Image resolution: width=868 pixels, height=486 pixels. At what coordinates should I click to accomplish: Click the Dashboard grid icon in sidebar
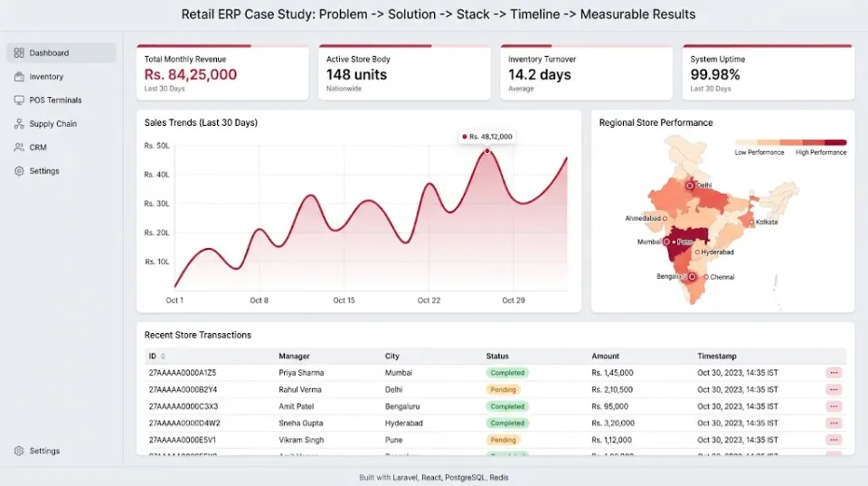pyautogui.click(x=19, y=52)
